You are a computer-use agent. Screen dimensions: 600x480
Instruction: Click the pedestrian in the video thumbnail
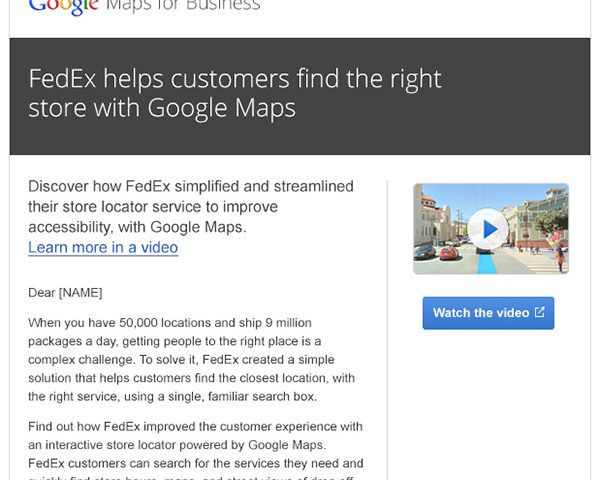tap(560, 258)
